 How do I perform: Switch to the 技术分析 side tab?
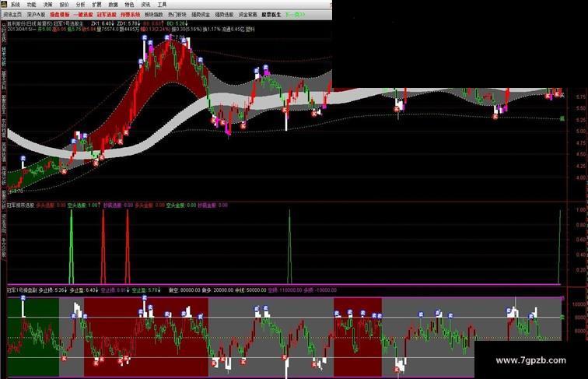tap(4, 55)
